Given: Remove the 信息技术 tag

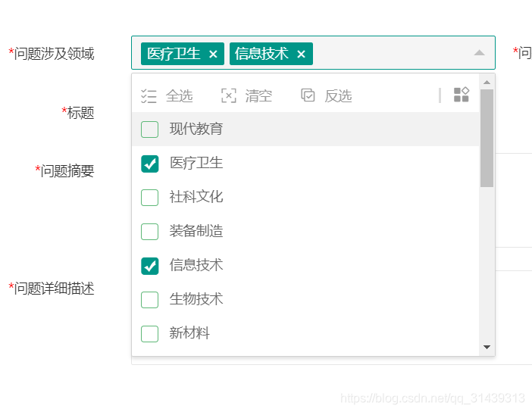Looking at the screenshot, I should pyautogui.click(x=302, y=54).
